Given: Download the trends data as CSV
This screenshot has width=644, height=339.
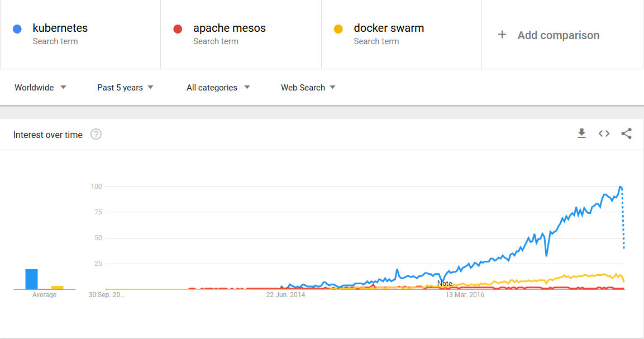Looking at the screenshot, I should (x=581, y=133).
